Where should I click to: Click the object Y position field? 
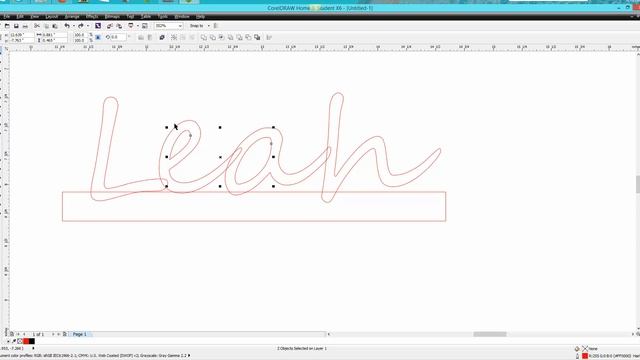[x=21, y=40]
